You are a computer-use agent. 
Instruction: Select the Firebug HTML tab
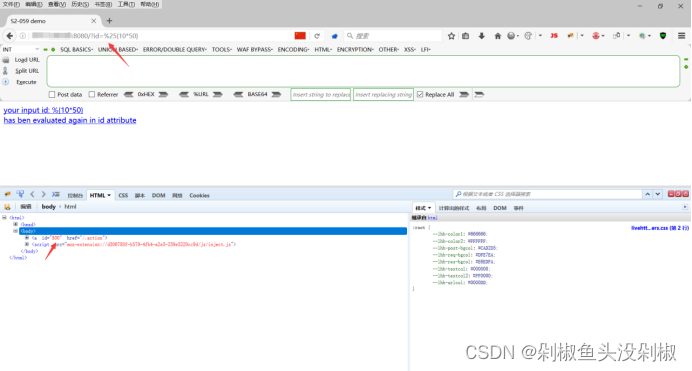point(100,195)
